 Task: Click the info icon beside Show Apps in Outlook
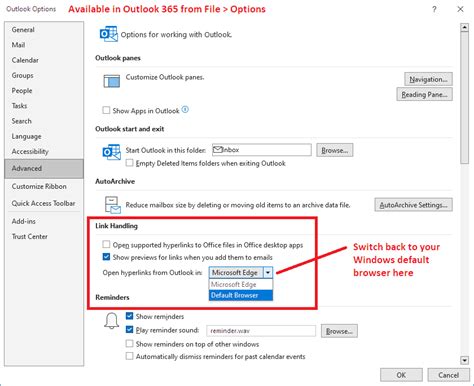click(x=185, y=110)
